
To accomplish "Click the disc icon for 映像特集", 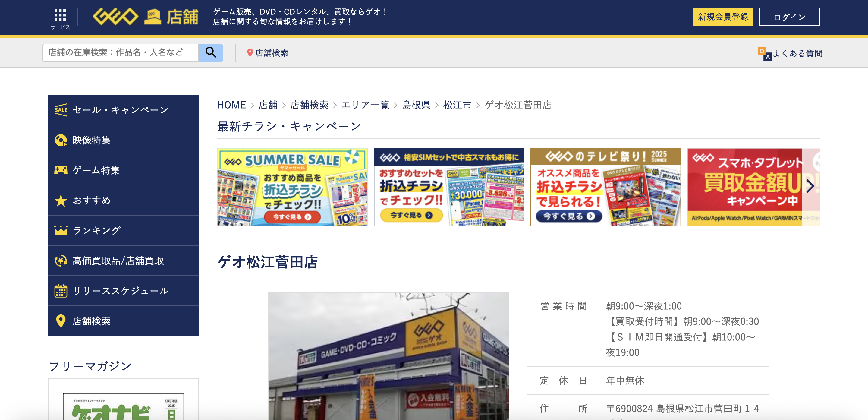I will click(61, 140).
